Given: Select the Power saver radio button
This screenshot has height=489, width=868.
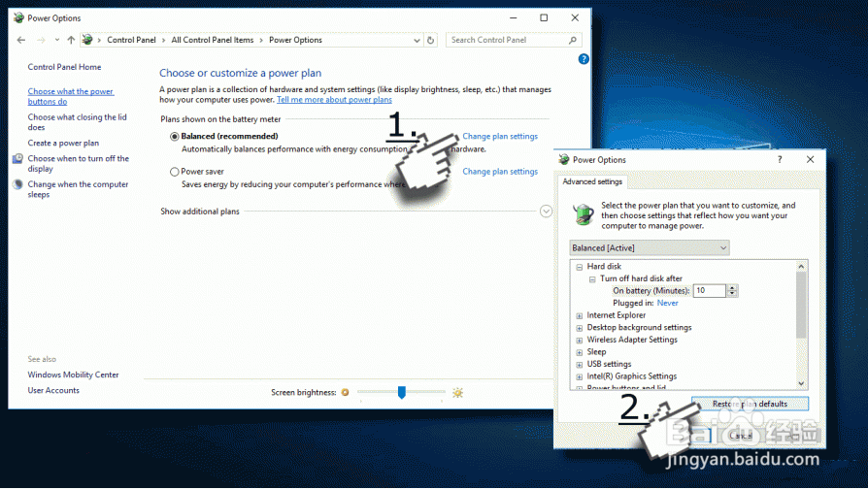Looking at the screenshot, I should (175, 172).
